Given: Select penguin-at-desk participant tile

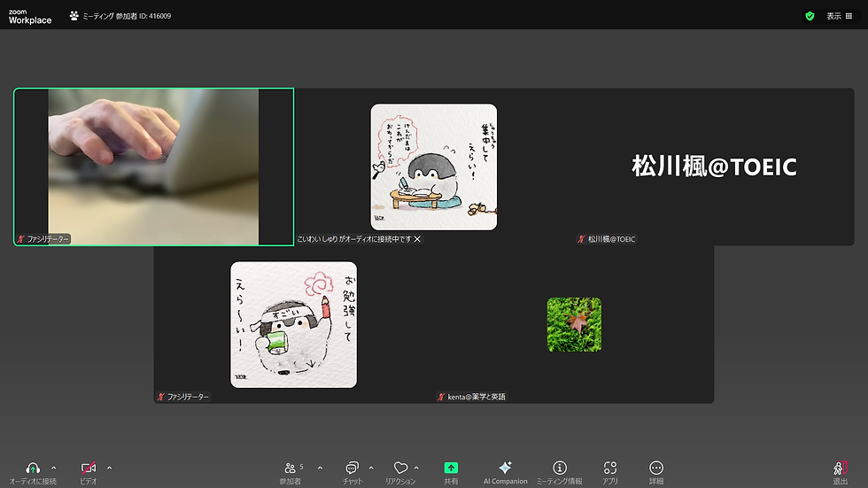Looking at the screenshot, I should coord(433,167).
